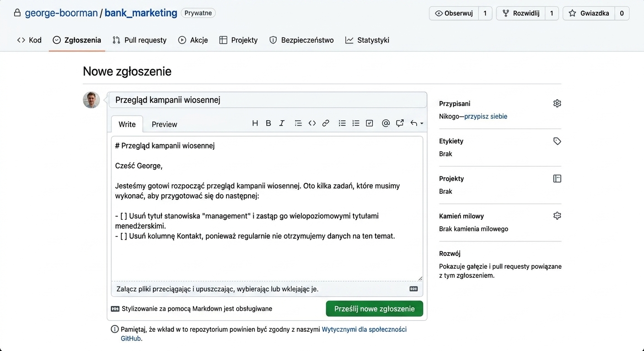Open the Przypisani gear settings
Screen dimensions: 644x351
[557, 104]
